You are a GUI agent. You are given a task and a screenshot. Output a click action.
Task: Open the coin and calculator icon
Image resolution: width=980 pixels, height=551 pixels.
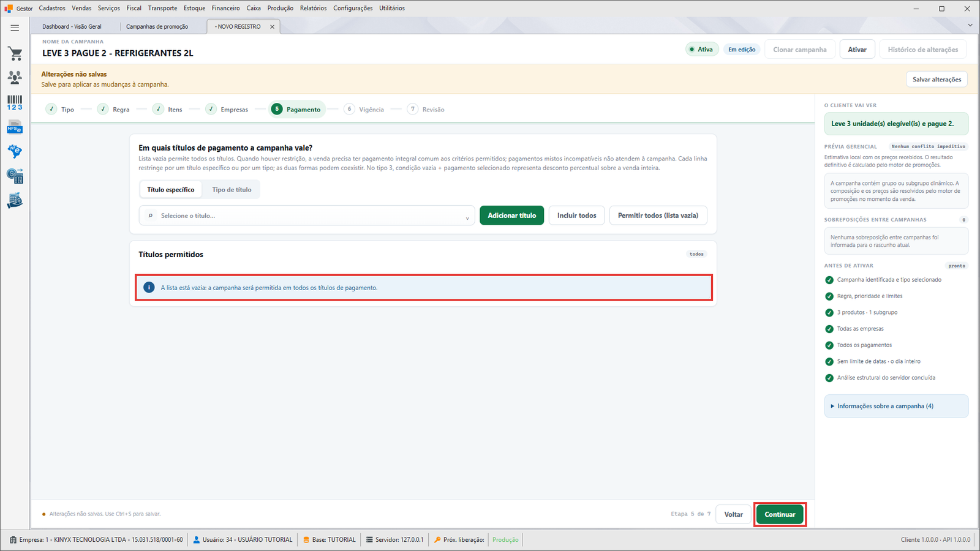(15, 176)
